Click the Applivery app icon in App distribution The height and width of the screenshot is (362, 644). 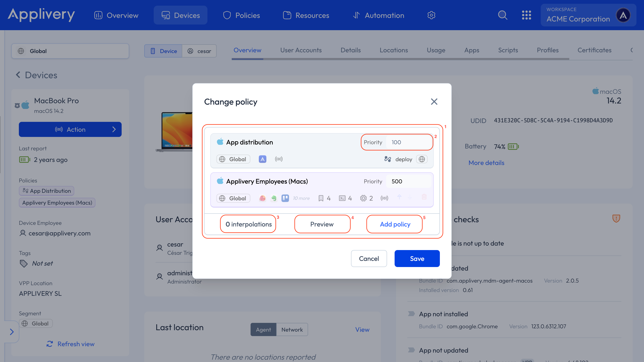pyautogui.click(x=262, y=159)
